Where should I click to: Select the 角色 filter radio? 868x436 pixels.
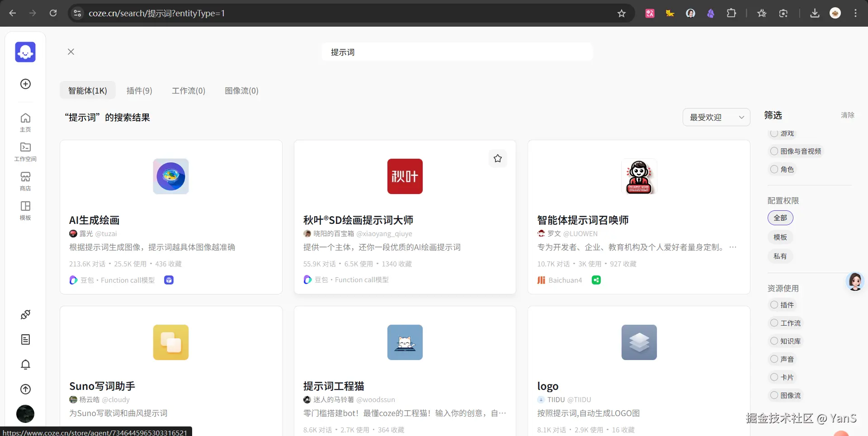click(x=774, y=169)
